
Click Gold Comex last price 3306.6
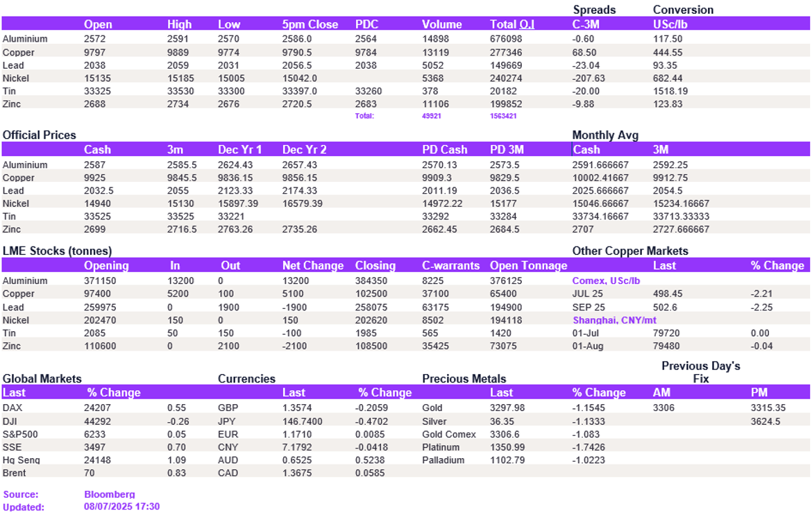(505, 435)
